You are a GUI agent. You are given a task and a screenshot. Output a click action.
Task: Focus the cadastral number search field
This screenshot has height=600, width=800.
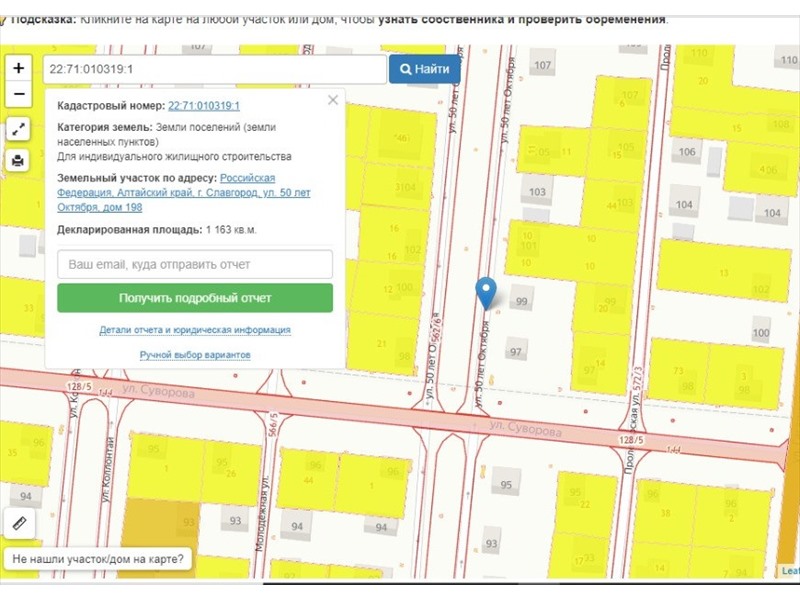214,69
